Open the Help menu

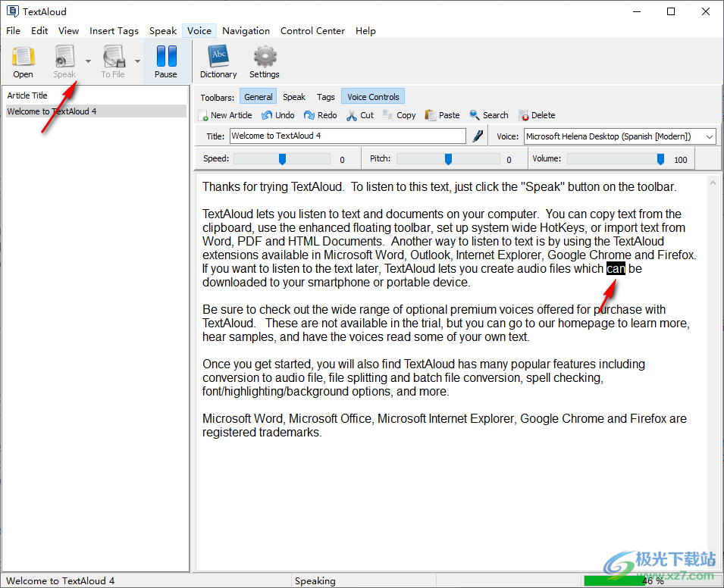tap(365, 31)
